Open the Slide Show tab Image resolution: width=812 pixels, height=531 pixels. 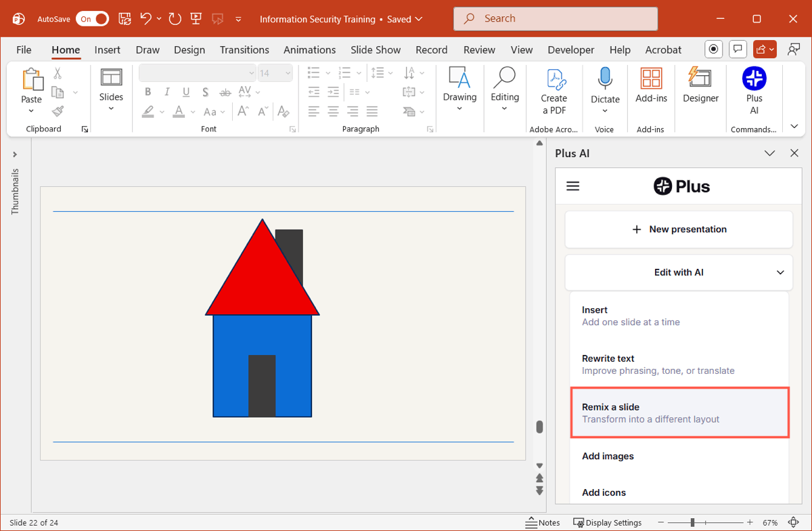tap(376, 49)
